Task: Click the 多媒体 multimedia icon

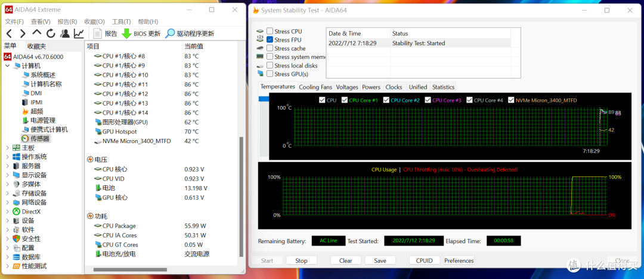Action: tap(17, 184)
